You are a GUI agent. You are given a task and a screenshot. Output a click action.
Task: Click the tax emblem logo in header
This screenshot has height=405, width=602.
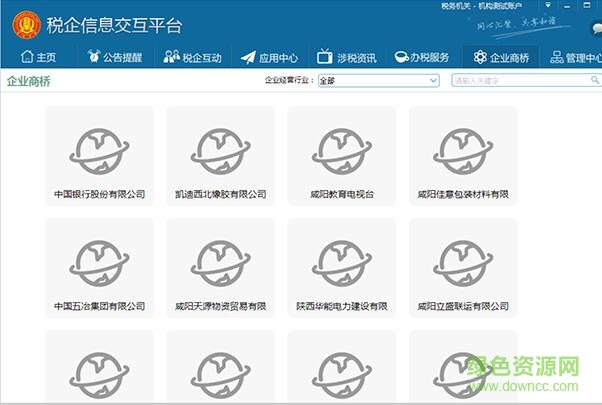[26, 25]
